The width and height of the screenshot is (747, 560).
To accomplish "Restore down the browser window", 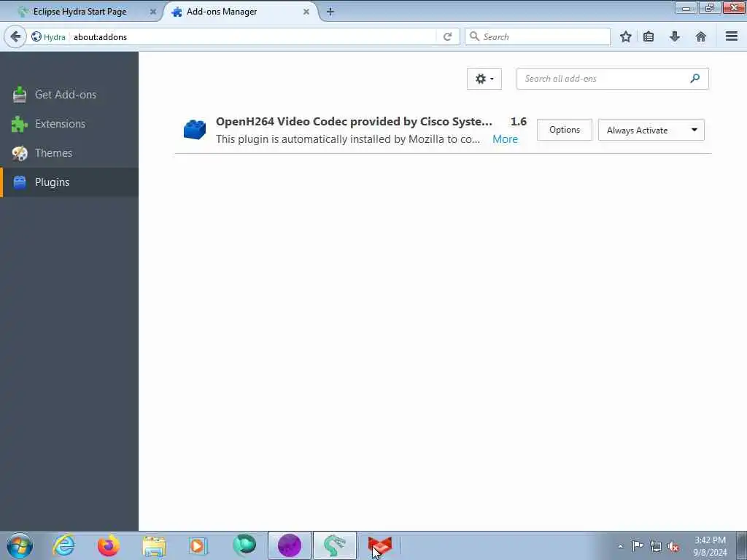I will 709,7.
